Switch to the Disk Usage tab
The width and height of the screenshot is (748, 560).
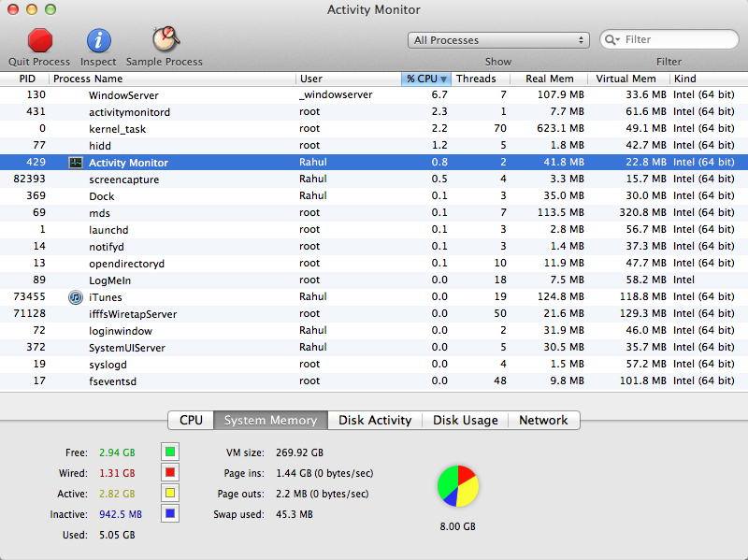(x=465, y=420)
